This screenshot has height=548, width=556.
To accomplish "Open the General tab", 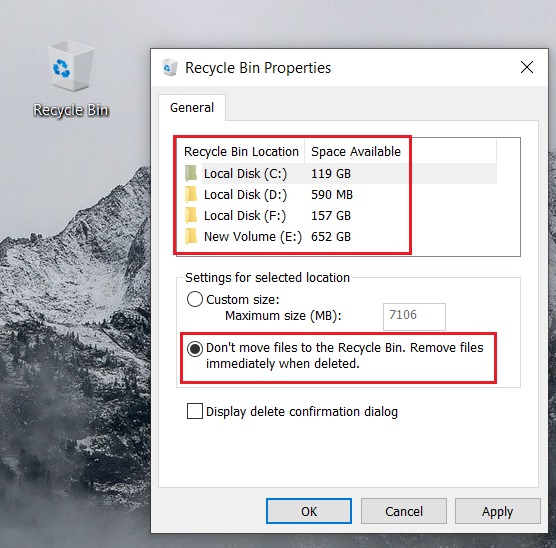I will click(x=192, y=107).
